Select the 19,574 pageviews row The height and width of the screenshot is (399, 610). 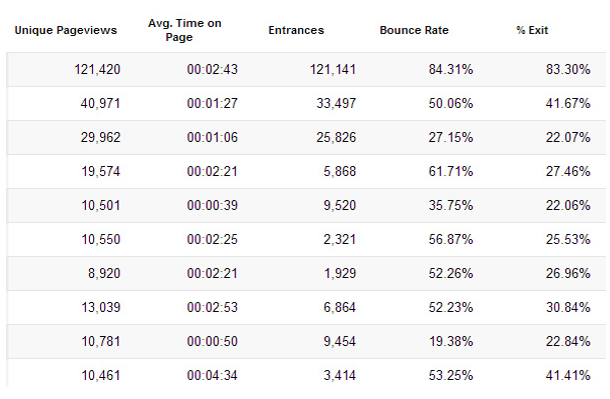coord(306,172)
